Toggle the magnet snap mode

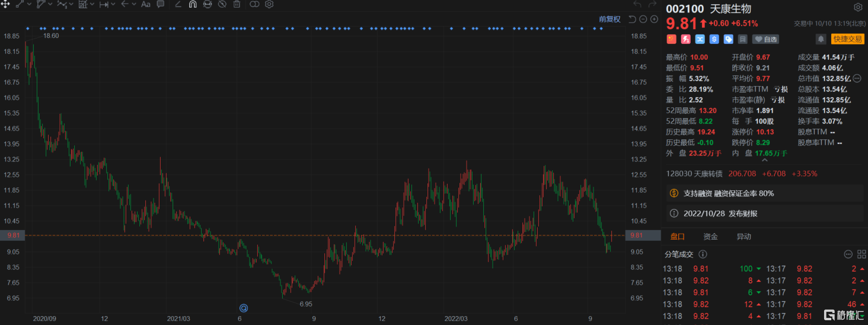point(193,4)
